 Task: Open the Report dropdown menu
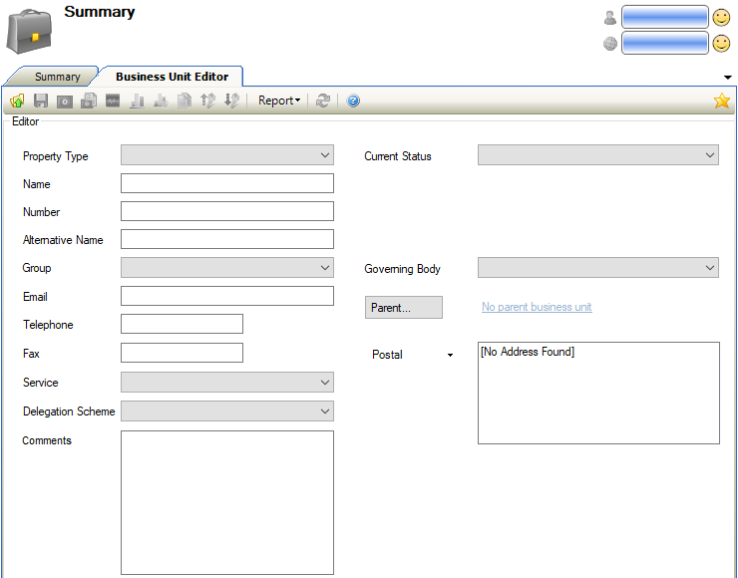point(278,101)
